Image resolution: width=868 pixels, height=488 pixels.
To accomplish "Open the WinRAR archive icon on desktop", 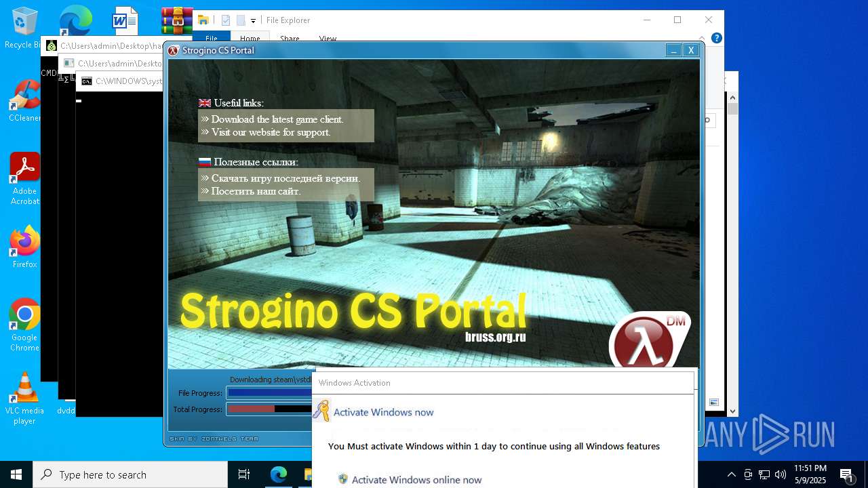I will [x=176, y=20].
